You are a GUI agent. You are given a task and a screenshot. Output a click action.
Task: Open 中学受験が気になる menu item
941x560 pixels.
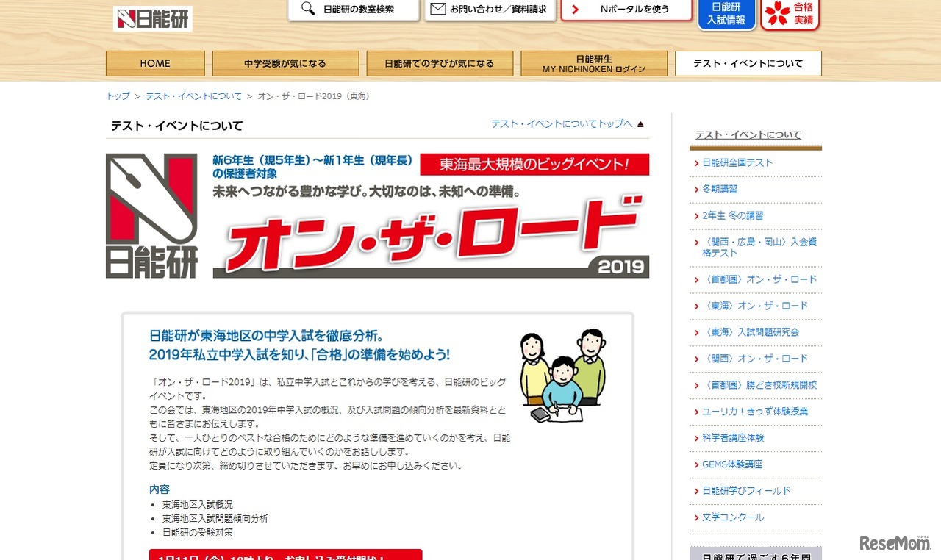tap(285, 63)
